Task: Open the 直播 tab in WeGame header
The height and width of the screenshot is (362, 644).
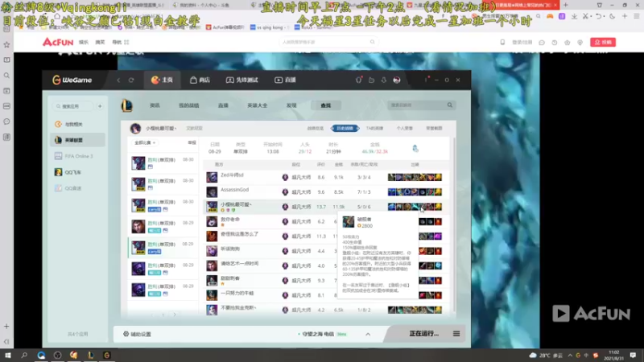Action: [x=285, y=80]
